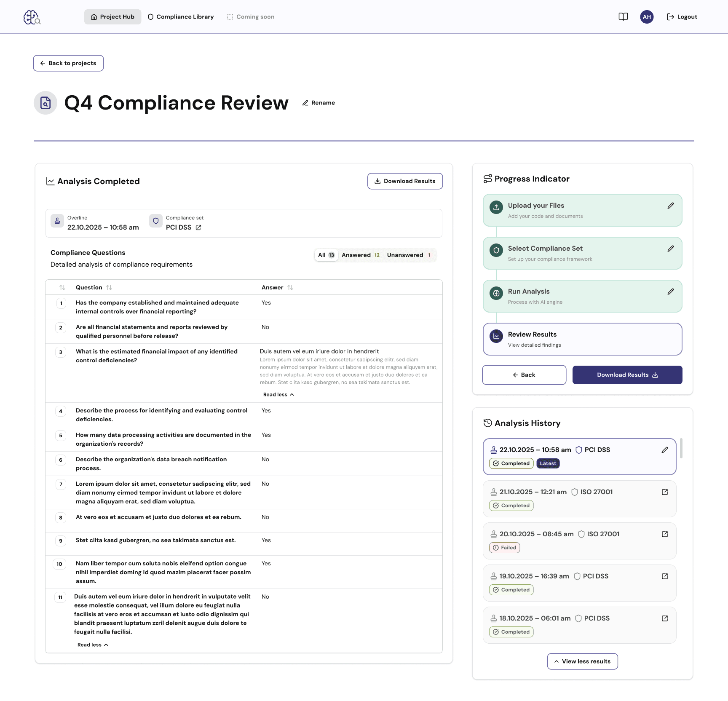Select the Project Hub navigation item
The image size is (728, 701).
point(112,16)
